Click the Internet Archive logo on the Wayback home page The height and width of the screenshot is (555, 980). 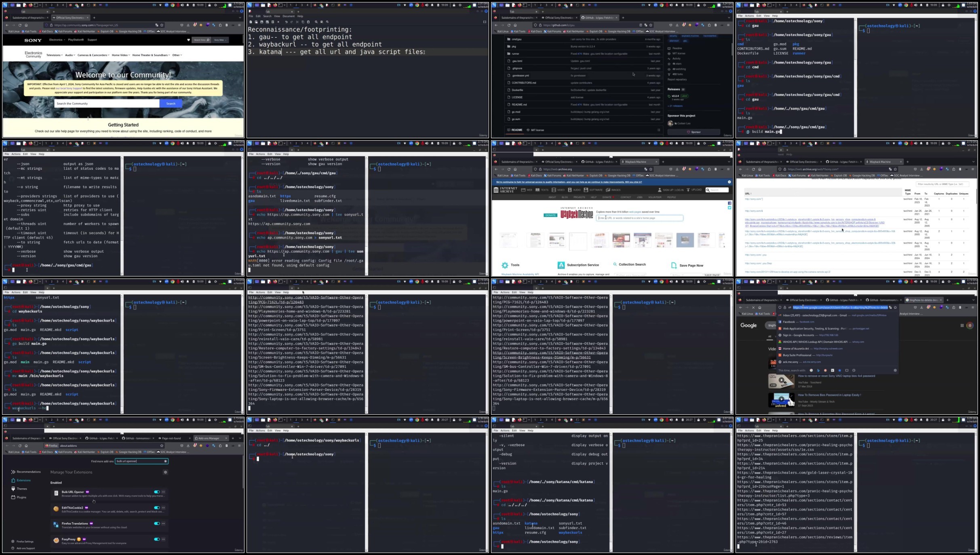tap(505, 190)
